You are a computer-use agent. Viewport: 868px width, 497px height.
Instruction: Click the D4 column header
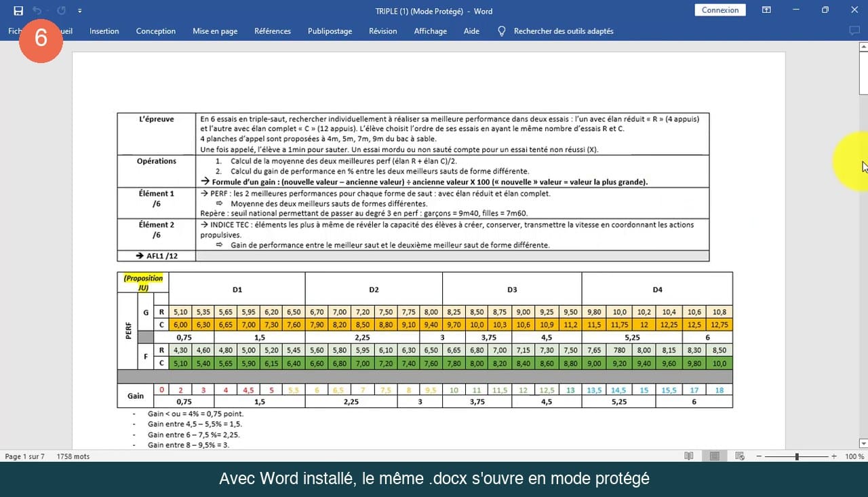pyautogui.click(x=657, y=290)
